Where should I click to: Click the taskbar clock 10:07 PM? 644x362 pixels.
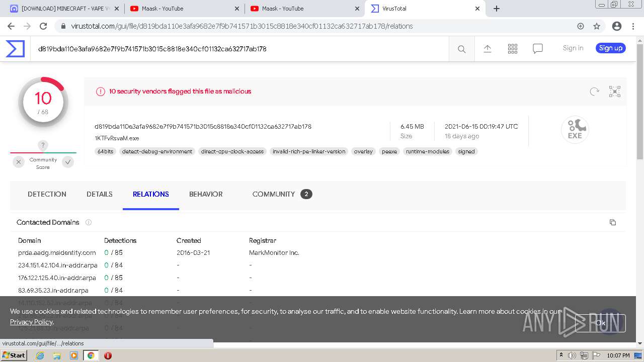click(x=618, y=355)
